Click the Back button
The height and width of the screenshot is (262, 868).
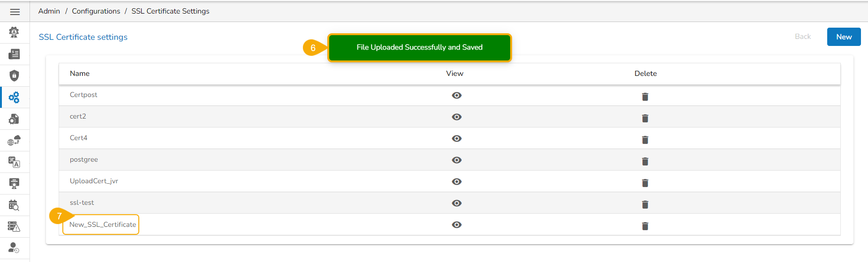(802, 37)
